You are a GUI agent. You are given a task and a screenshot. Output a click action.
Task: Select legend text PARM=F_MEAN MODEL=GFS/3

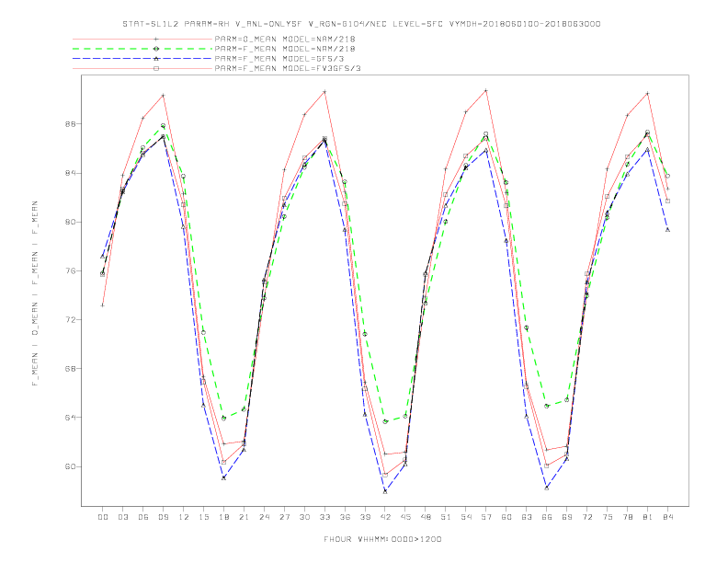tap(279, 59)
